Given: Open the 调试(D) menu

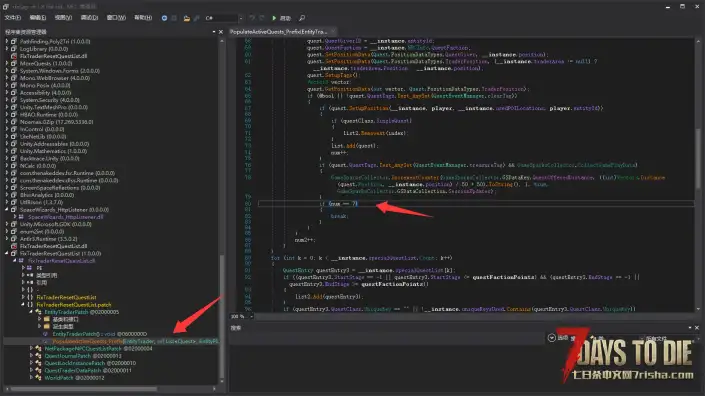Looking at the screenshot, I should tap(89, 18).
